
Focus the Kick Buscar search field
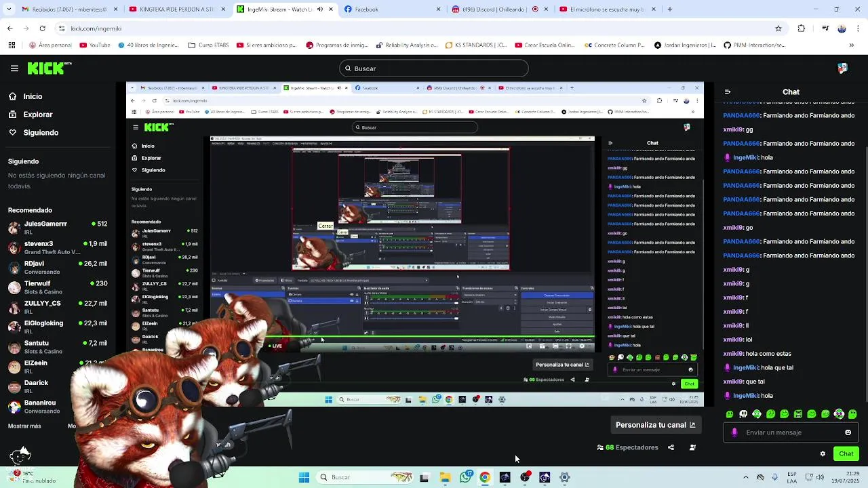pos(434,68)
